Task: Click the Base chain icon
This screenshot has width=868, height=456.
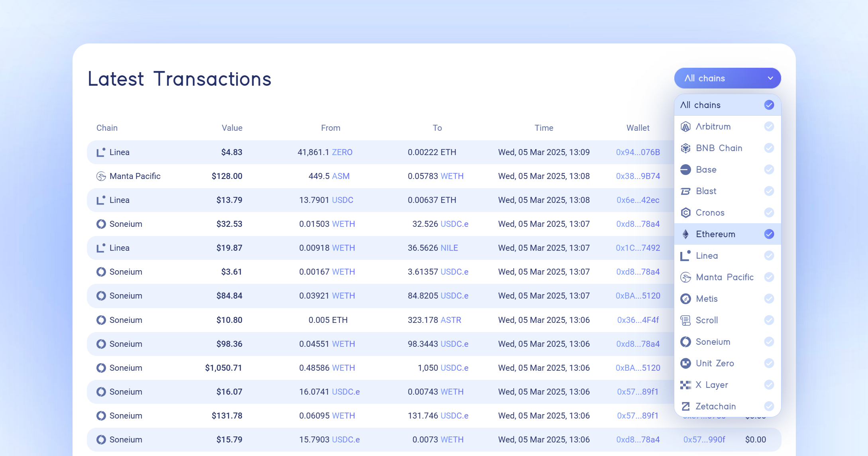Action: [x=685, y=170]
